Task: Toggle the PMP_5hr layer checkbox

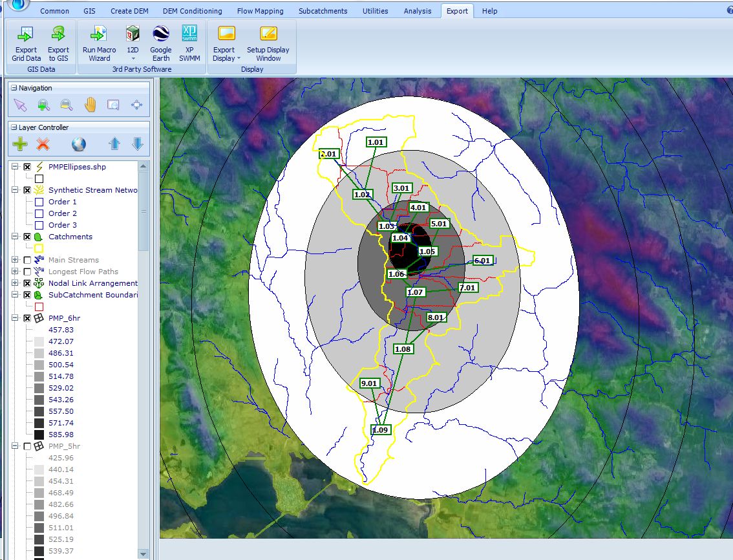Action: click(x=27, y=446)
